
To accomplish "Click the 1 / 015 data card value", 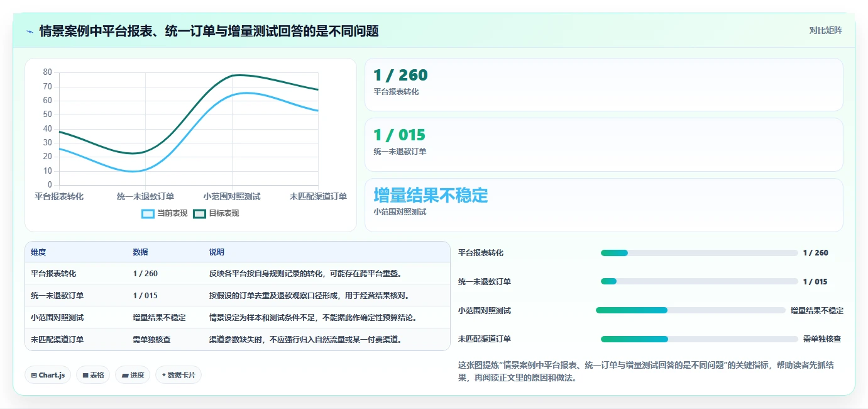I will [399, 135].
